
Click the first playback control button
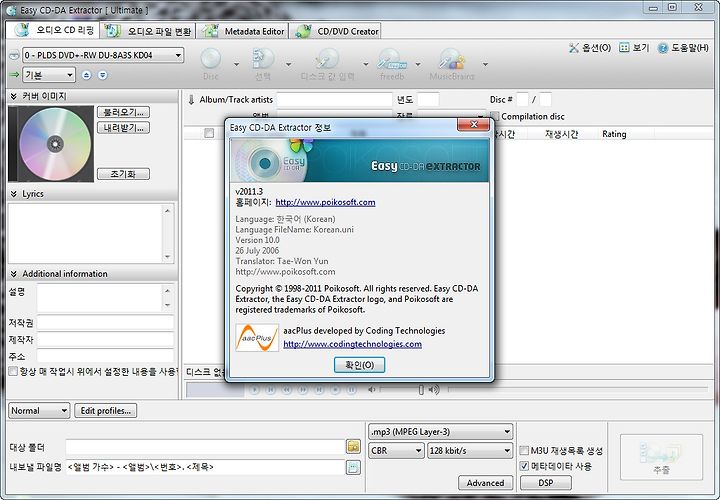(x=254, y=389)
